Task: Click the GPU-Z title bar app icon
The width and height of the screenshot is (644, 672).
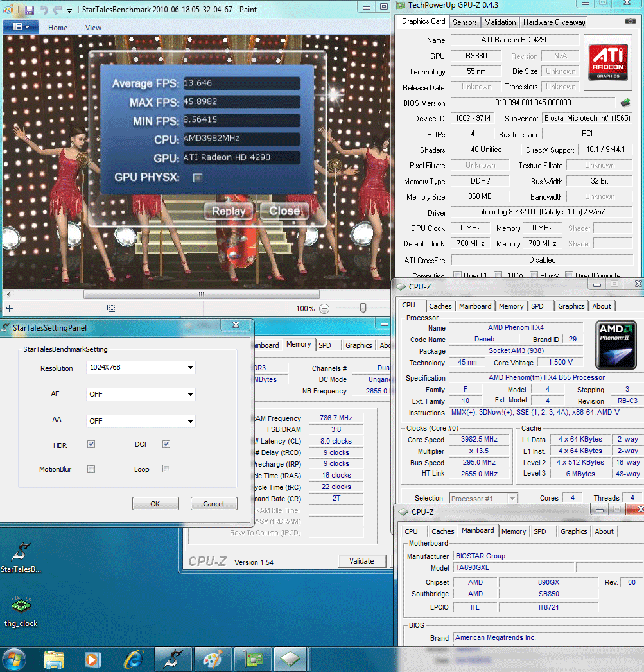Action: [x=401, y=5]
